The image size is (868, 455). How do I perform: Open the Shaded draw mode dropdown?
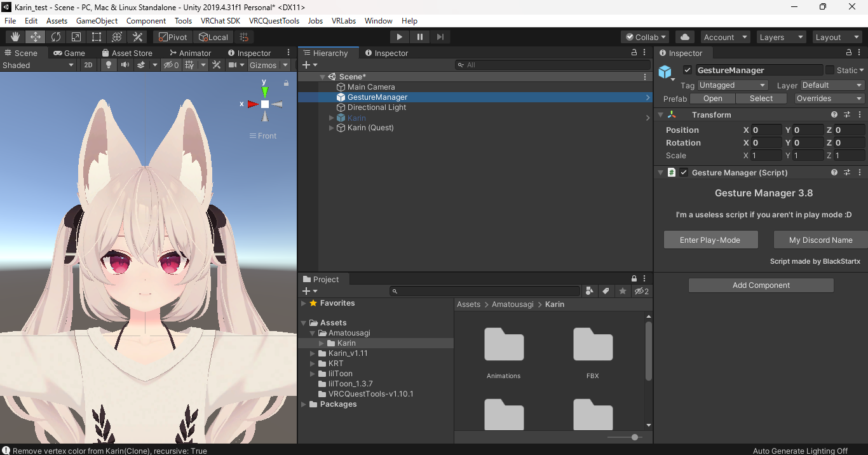pyautogui.click(x=38, y=65)
